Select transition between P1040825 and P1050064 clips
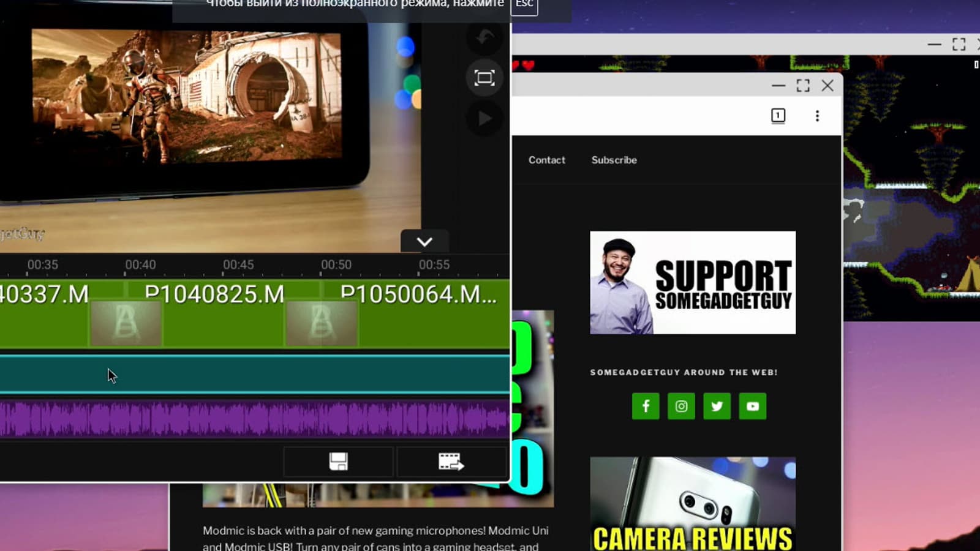Screen dimensions: 980x551 tap(322, 323)
